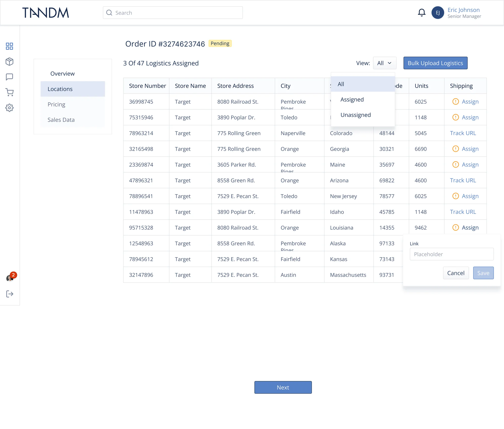Click the Pending status badge
Viewport: 504px width, 429px height.
pos(220,43)
